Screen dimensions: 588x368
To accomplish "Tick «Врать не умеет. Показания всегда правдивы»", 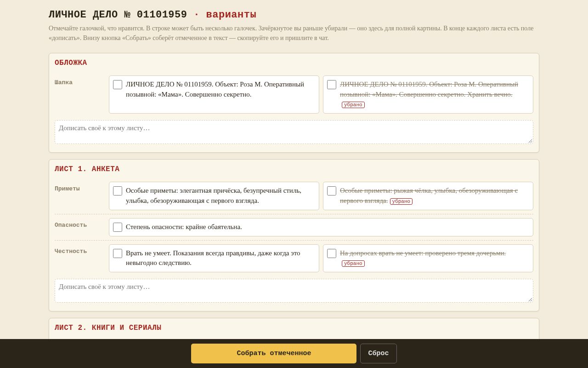I will pyautogui.click(x=118, y=253).
